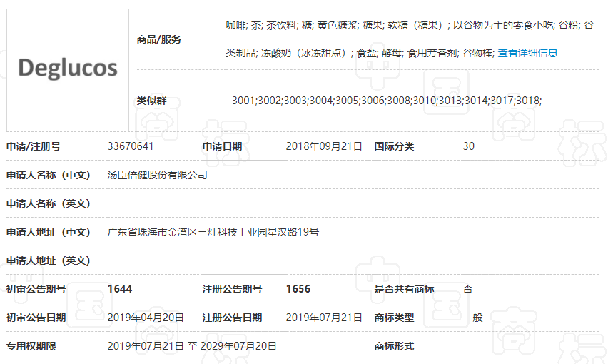Click the 类似群 label

[x=151, y=101]
